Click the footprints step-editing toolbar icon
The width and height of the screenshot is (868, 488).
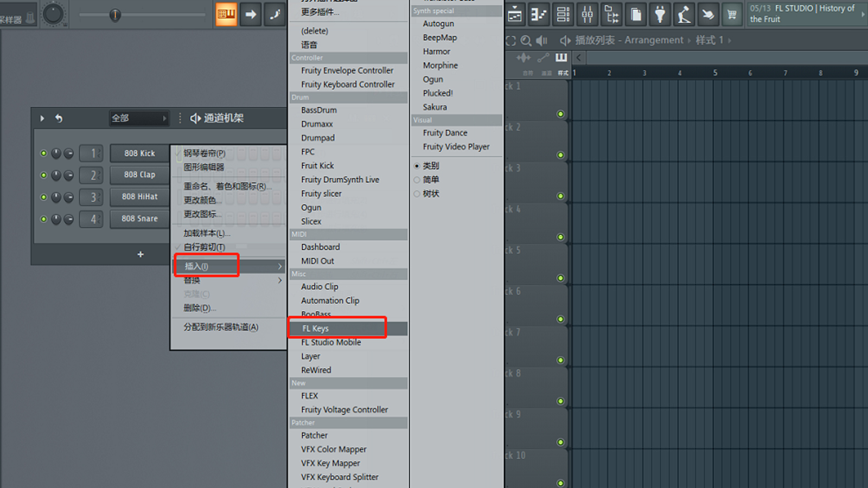pyautogui.click(x=275, y=14)
